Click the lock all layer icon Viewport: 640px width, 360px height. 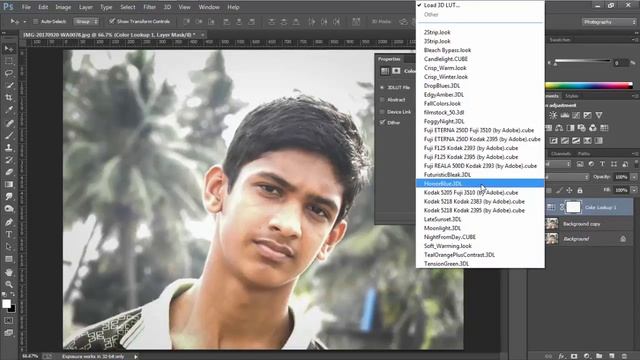(580, 190)
